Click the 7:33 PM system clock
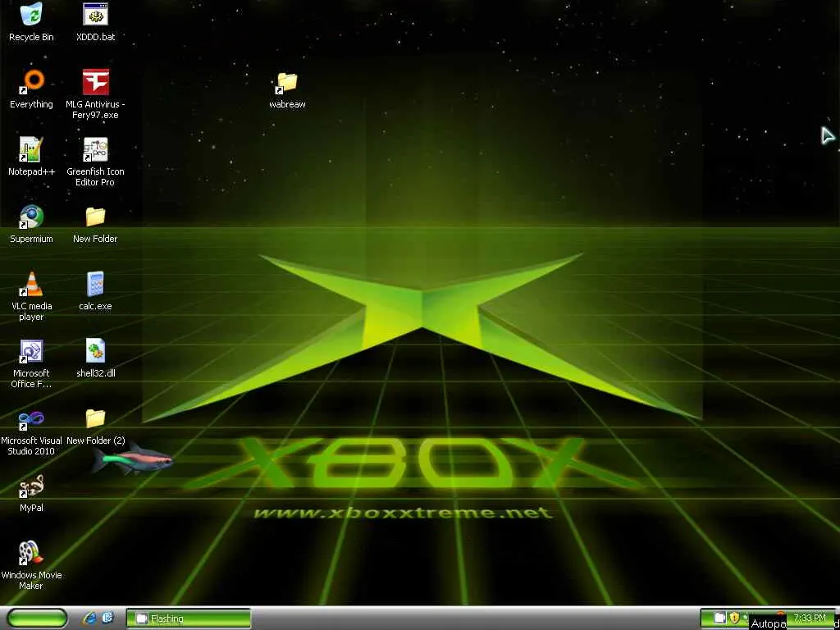The height and width of the screenshot is (630, 840). tap(810, 618)
